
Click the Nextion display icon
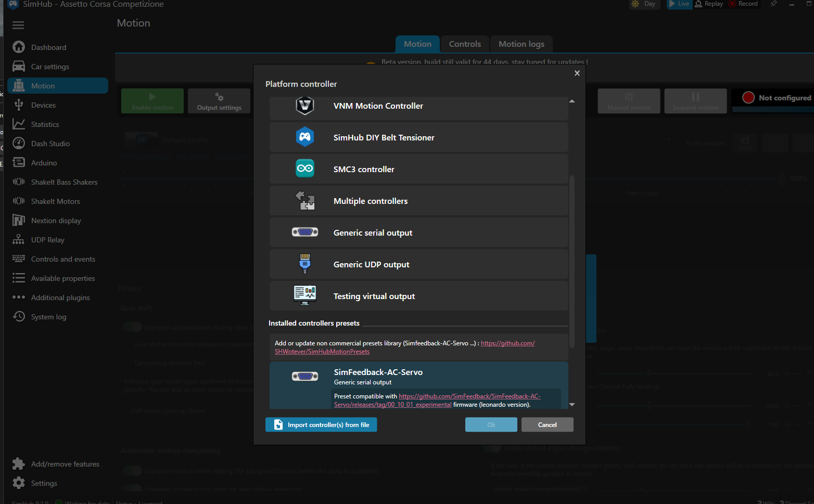[19, 221]
